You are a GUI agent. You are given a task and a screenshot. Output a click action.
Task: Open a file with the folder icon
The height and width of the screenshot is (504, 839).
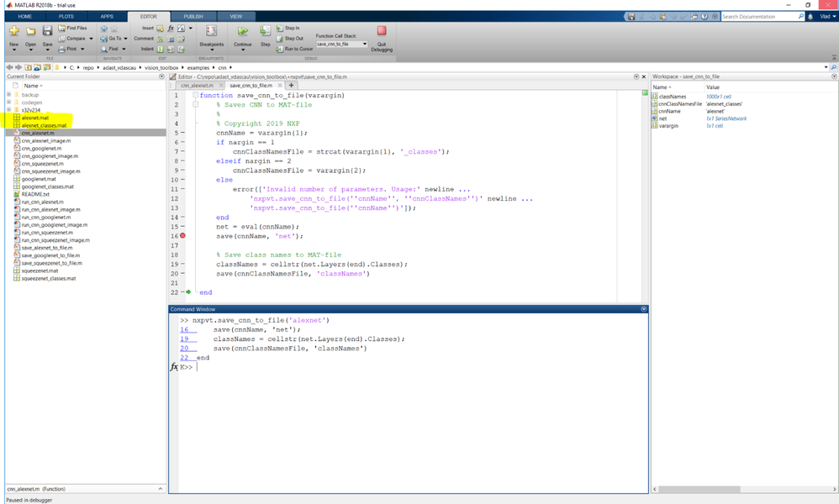30,32
